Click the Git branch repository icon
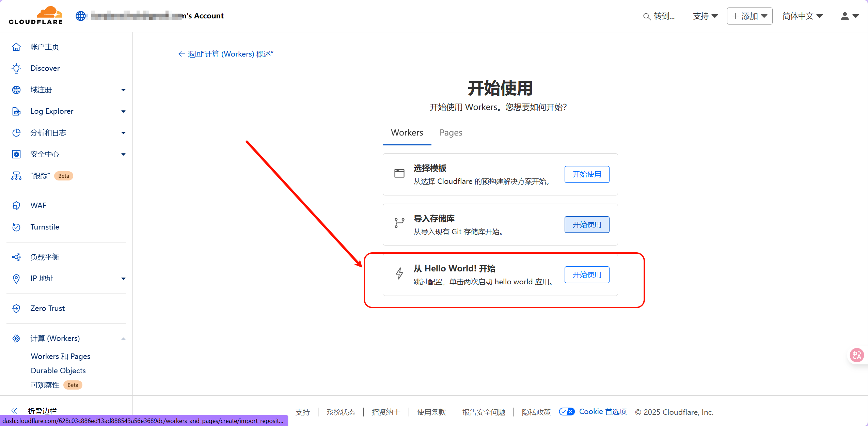 click(x=399, y=223)
